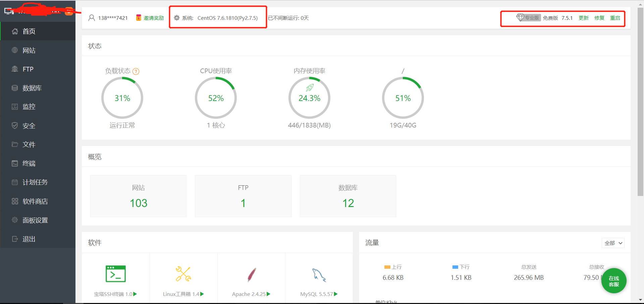
Task: Click the Apache feather icon
Action: (252, 275)
